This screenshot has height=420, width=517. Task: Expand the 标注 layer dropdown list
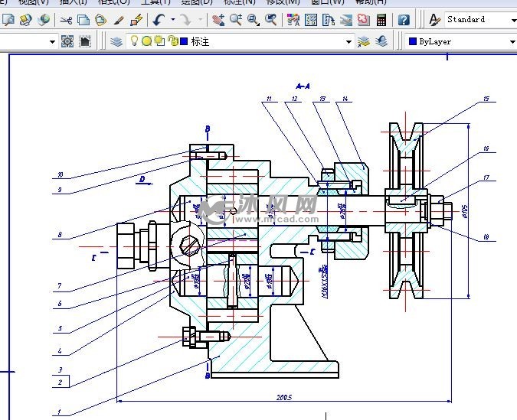point(348,41)
